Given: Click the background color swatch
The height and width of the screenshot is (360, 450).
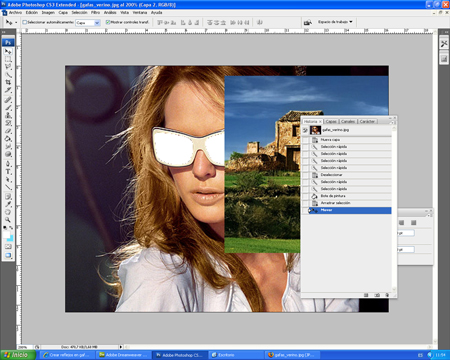Looking at the screenshot, I should 11,238.
